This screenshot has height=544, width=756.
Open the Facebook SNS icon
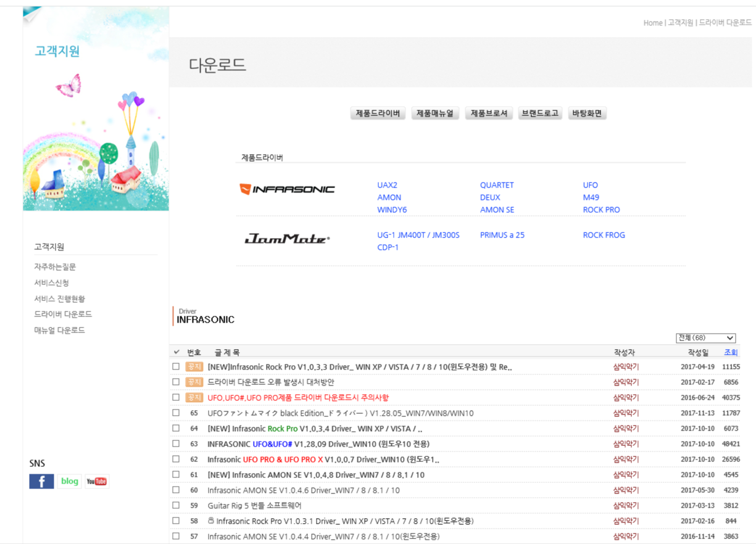(x=41, y=481)
